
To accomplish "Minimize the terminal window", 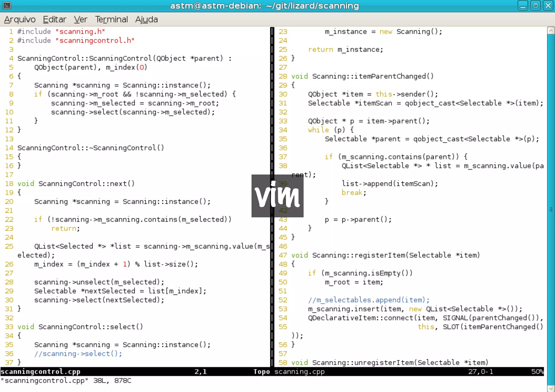I will click(x=523, y=5).
